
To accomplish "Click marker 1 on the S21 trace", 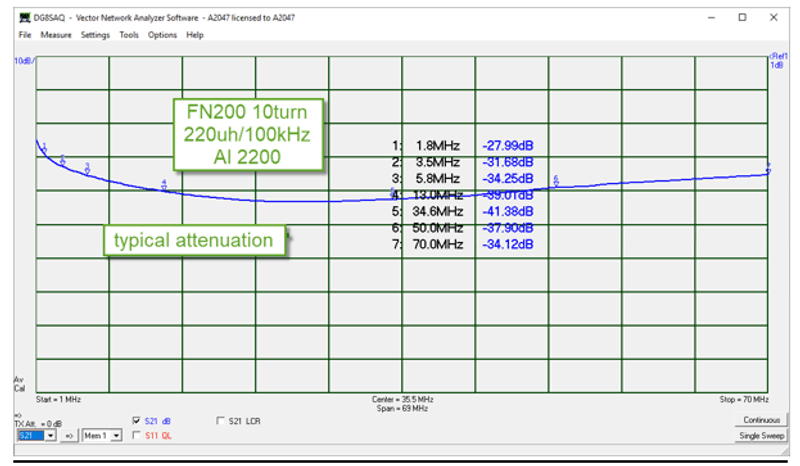I will tap(44, 148).
